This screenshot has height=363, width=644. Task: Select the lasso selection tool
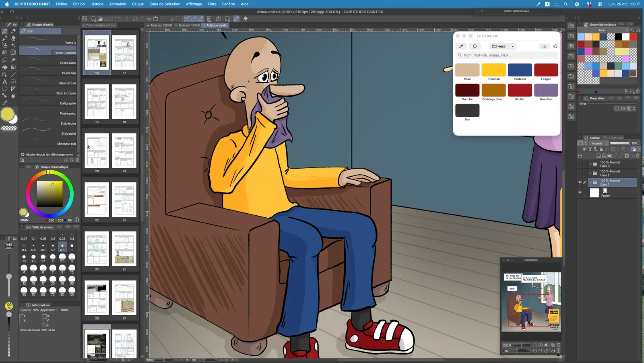(x=5, y=60)
